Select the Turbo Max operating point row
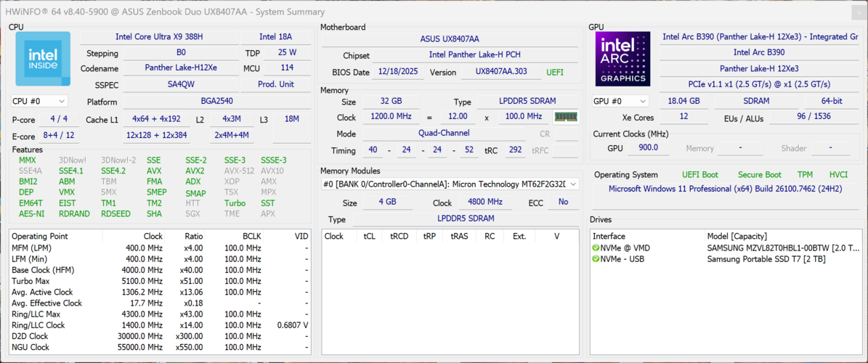868x363 pixels. coord(31,281)
